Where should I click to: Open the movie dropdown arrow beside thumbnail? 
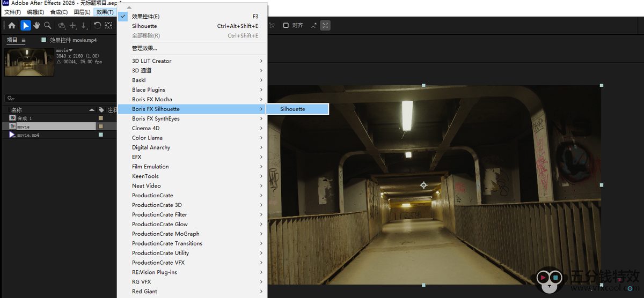click(x=70, y=51)
